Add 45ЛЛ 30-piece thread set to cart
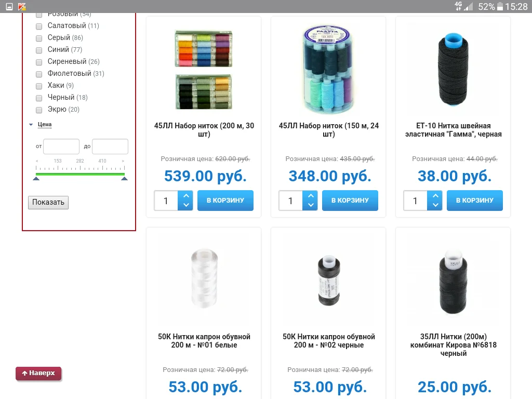Viewport: 532px width, 399px height. (x=225, y=201)
